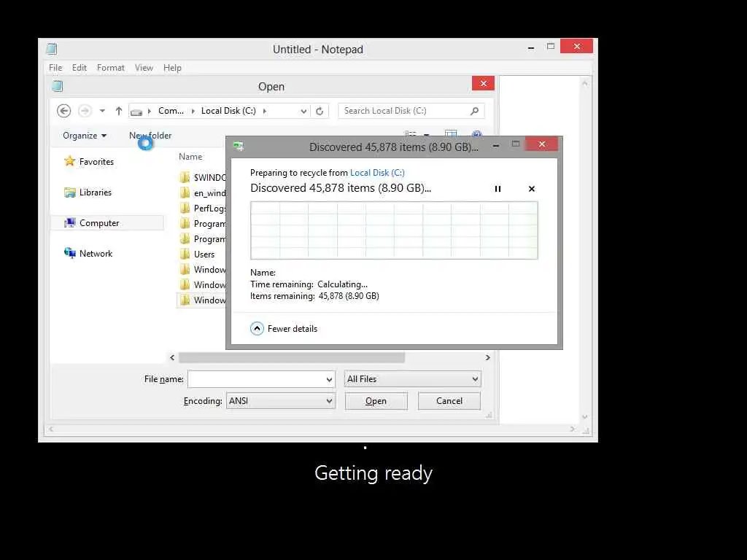Click the Forward arrow in Open dialog
Viewport: 747px width, 560px height.
[x=85, y=111]
